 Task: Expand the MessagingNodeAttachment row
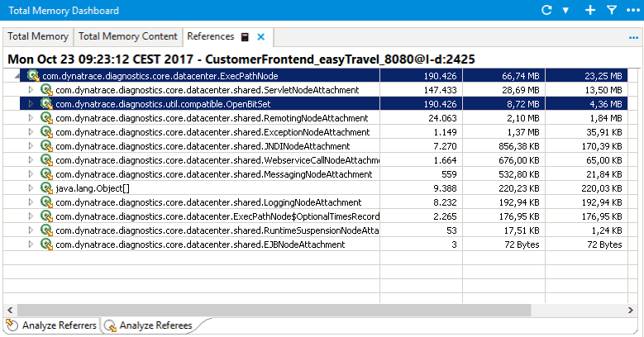coord(31,173)
